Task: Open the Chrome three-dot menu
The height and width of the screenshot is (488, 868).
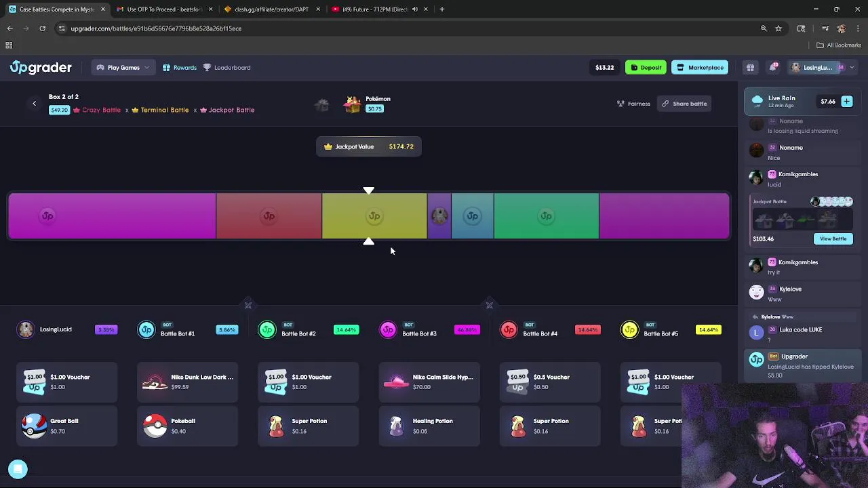Action: pos(858,28)
